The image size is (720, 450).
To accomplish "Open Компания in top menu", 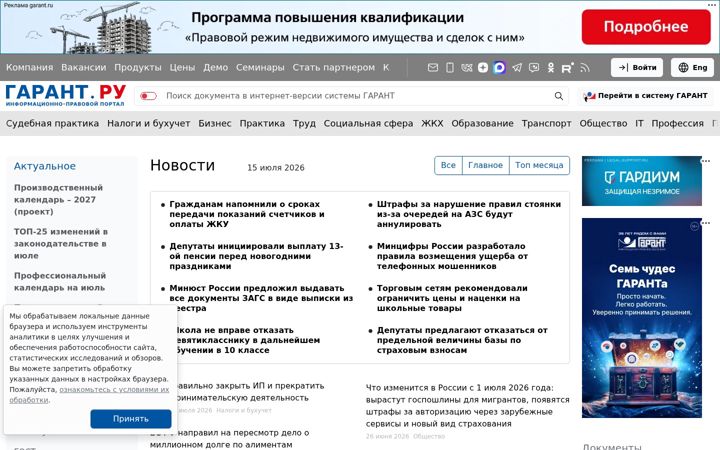I will (29, 68).
